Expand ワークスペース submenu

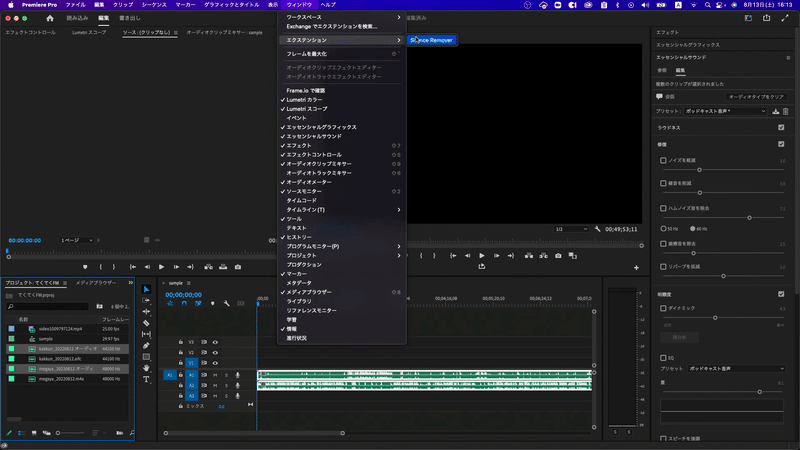[342, 17]
